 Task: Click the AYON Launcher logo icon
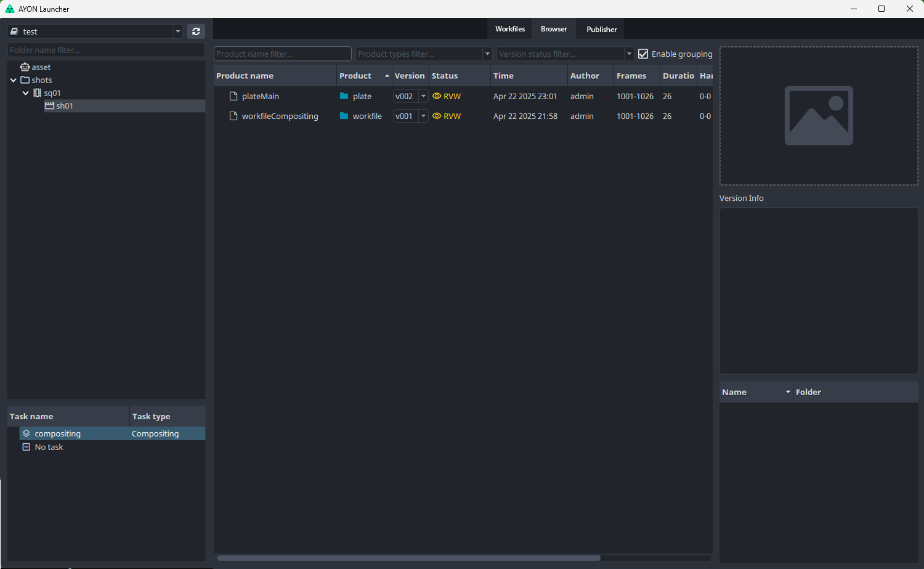pos(9,9)
